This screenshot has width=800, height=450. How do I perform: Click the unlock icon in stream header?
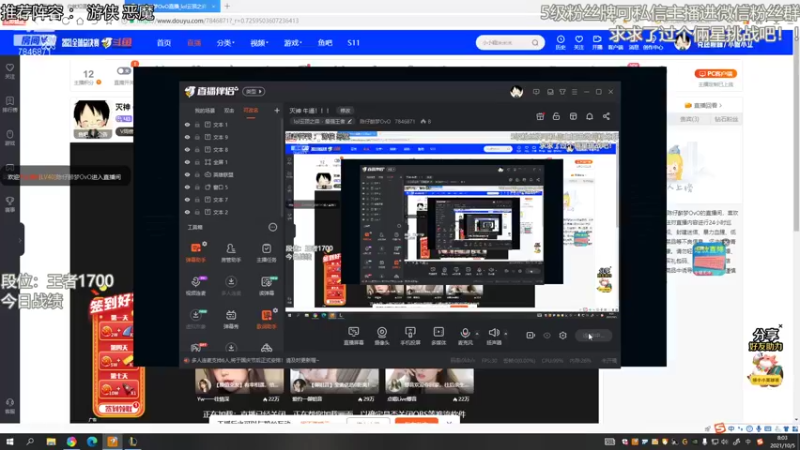click(x=556, y=116)
